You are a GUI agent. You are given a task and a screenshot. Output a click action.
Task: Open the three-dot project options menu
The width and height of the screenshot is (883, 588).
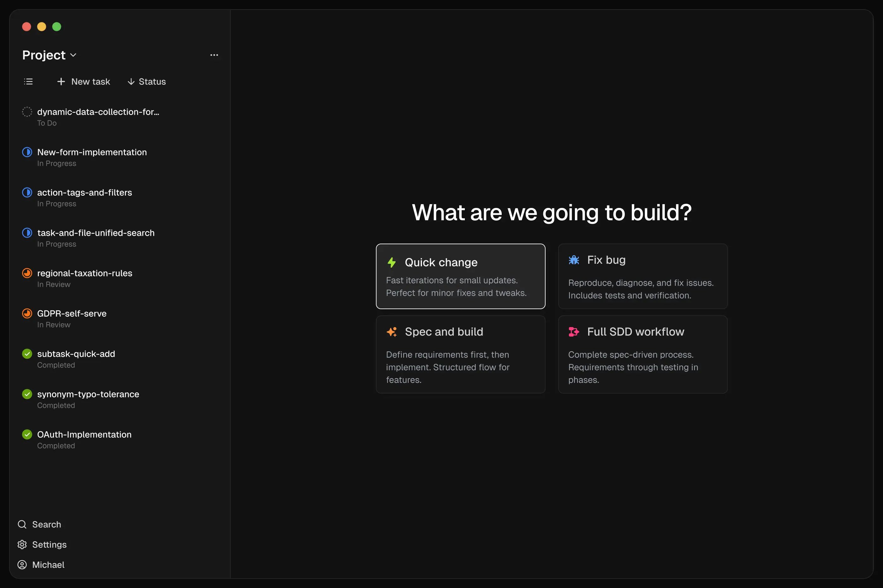pyautogui.click(x=214, y=55)
